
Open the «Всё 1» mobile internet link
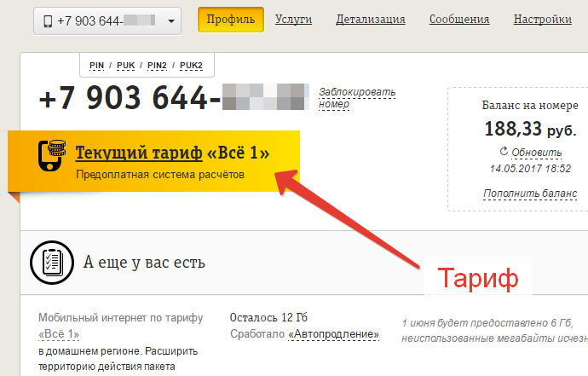[59, 333]
